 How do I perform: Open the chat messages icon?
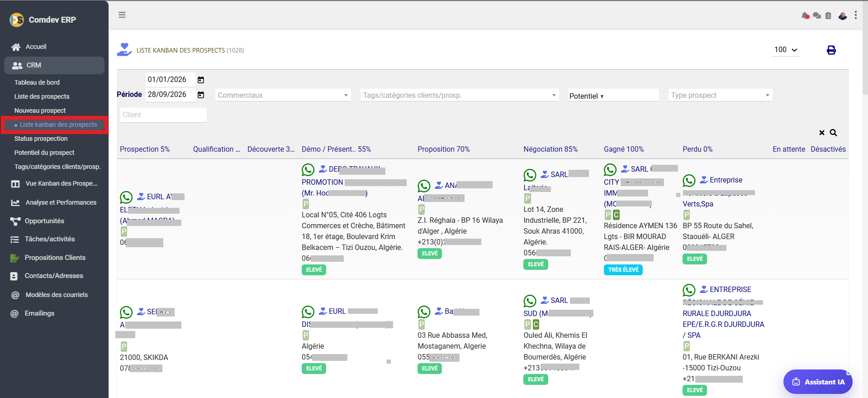[x=817, y=16]
